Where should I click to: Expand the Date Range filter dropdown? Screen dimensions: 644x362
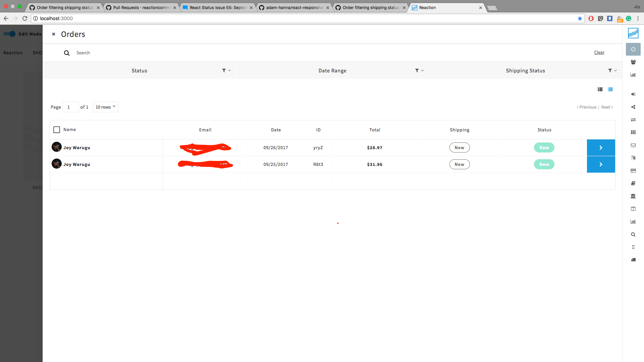click(420, 70)
